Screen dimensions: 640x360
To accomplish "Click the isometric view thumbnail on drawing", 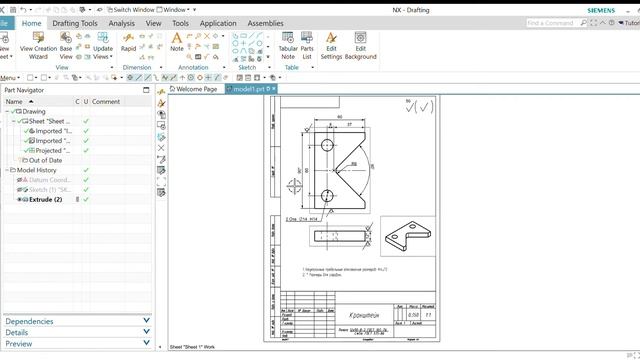I will 408,236.
